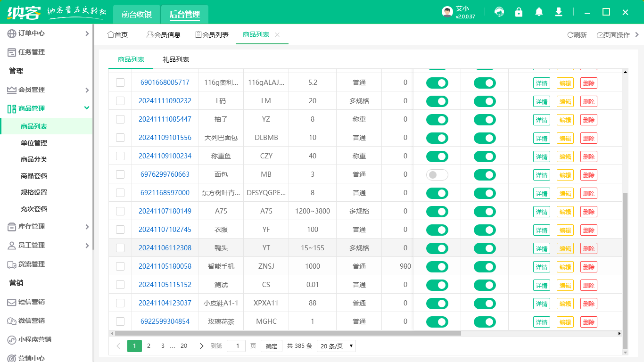Viewport: 644px width, 362px height.
Task: Click the 确定 pagination button
Action: click(272, 346)
